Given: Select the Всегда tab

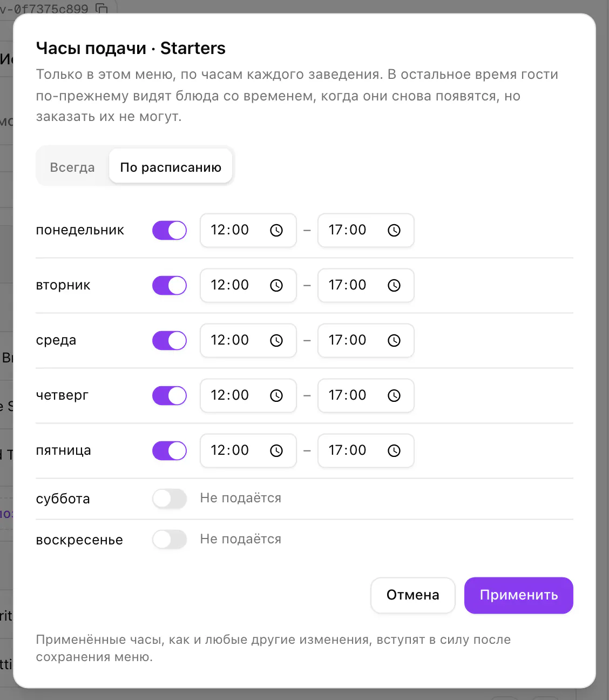Looking at the screenshot, I should tap(72, 167).
